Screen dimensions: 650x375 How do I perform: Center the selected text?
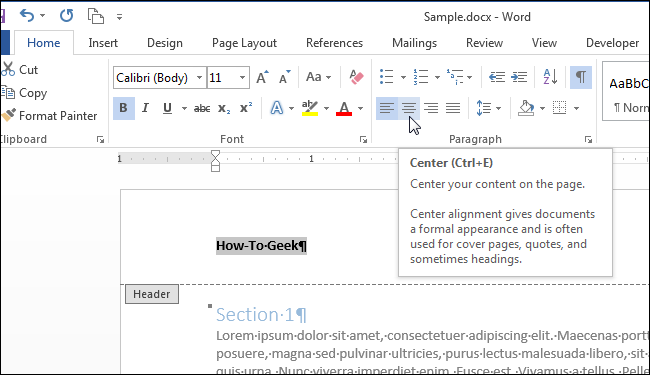(409, 109)
